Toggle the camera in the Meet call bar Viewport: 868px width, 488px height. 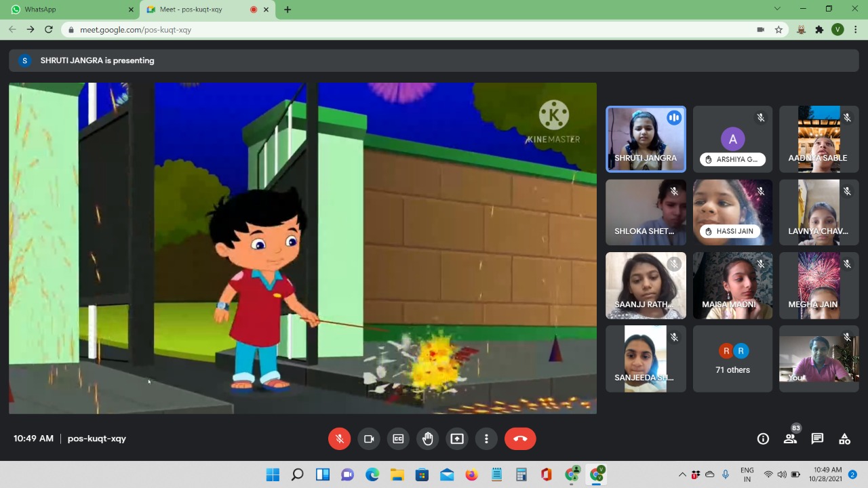(369, 439)
